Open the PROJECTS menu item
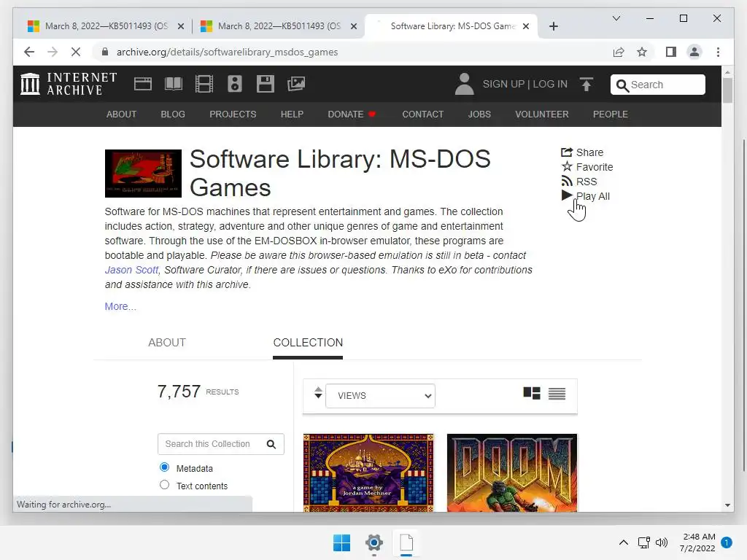The height and width of the screenshot is (560, 747). 233,114
